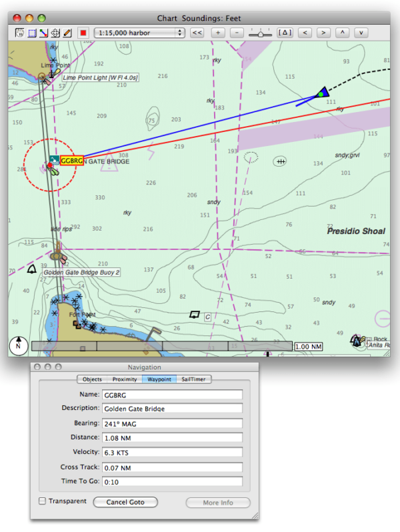The width and height of the screenshot is (400, 532).
Task: Open the Proximity tab
Action: pos(125,379)
